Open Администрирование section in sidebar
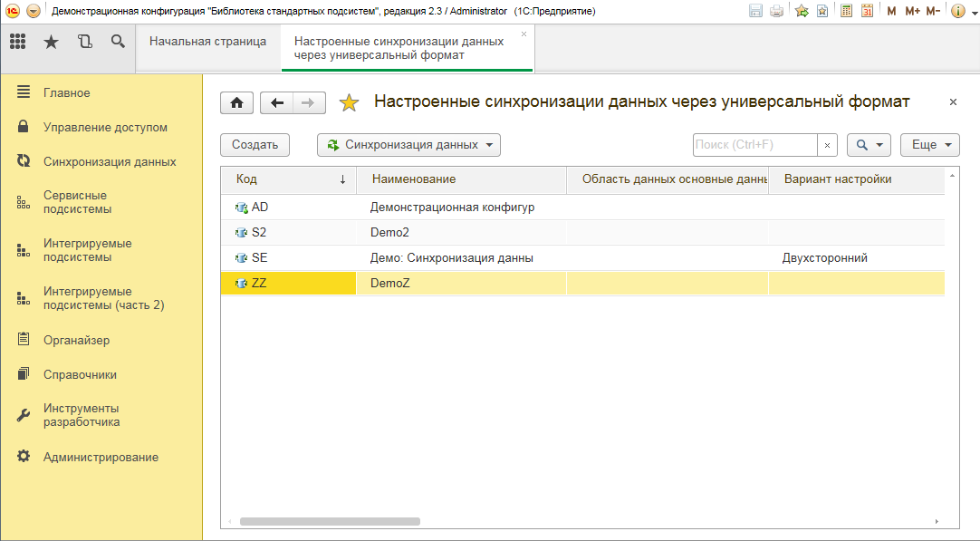980x541 pixels. [101, 458]
